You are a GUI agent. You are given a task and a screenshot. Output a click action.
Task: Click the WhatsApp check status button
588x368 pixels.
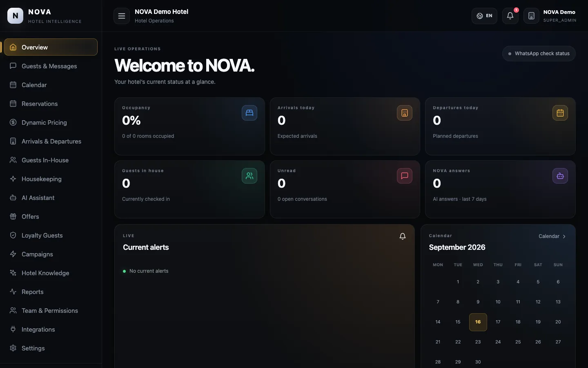coord(539,54)
